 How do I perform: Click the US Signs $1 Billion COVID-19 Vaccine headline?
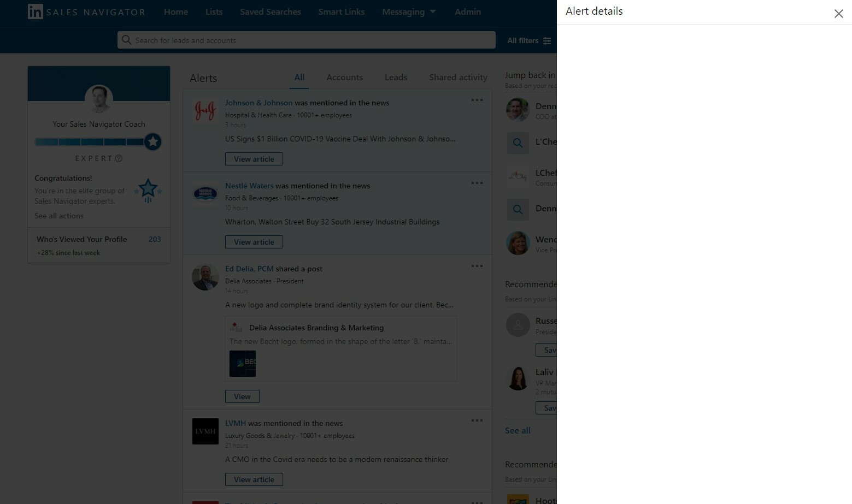340,139
